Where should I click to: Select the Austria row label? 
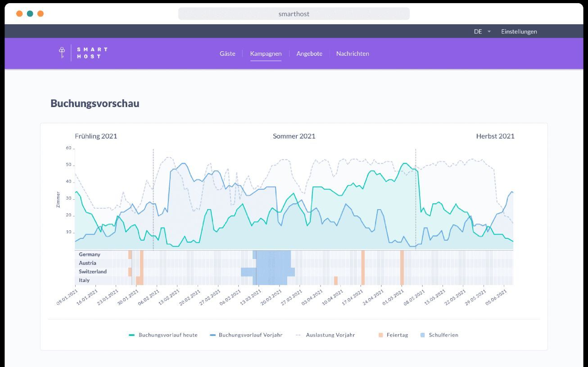[87, 263]
